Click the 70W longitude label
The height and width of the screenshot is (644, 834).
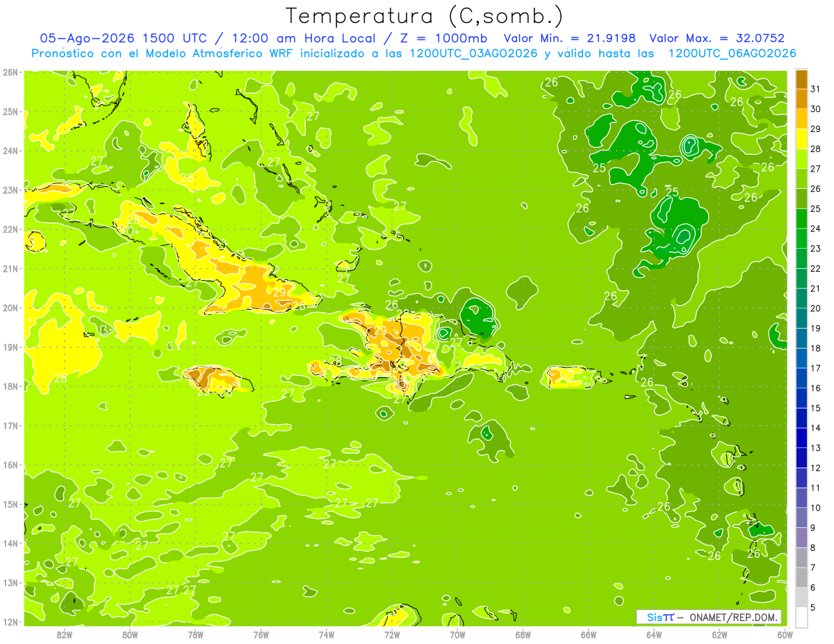[457, 635]
